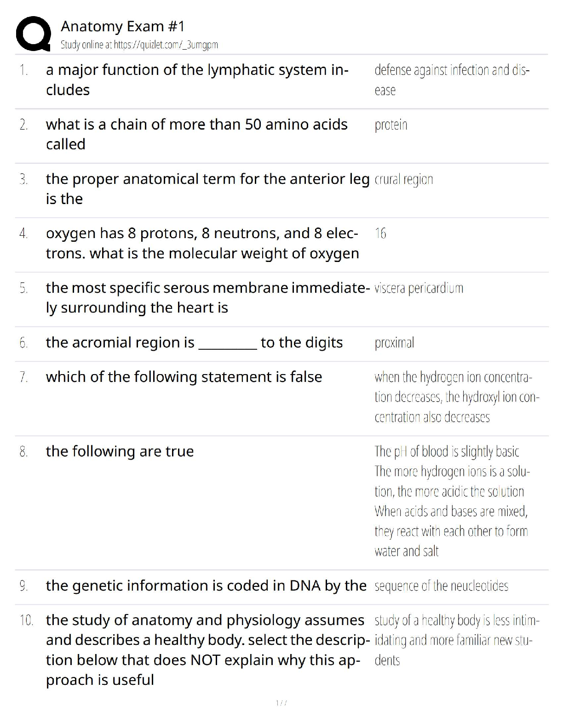This screenshot has width=563, height=728.
Task: Select question 4 about oxygen molecular weight
Action: tap(202, 243)
